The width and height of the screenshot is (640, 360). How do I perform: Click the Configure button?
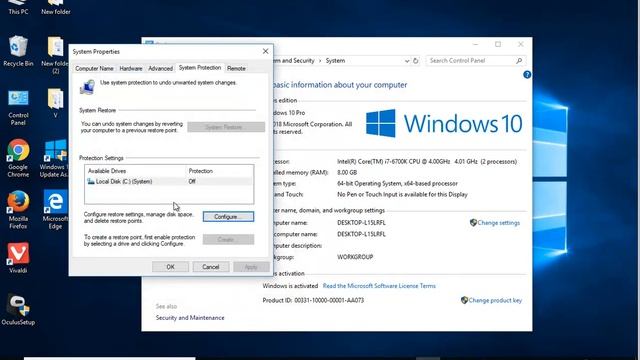228,217
